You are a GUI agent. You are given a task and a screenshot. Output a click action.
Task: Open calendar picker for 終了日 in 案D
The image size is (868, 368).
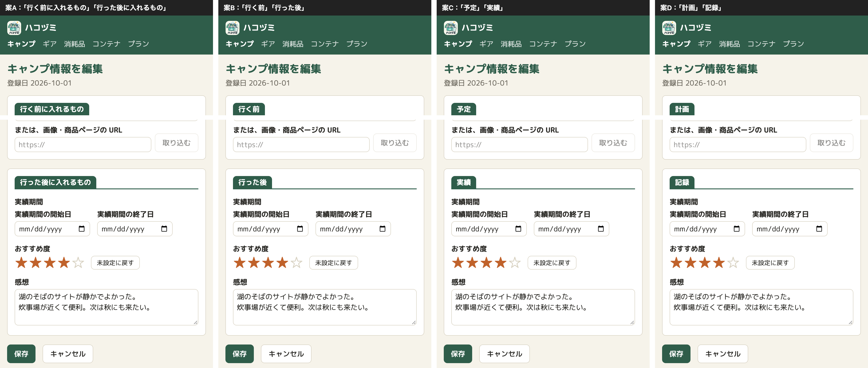(819, 229)
